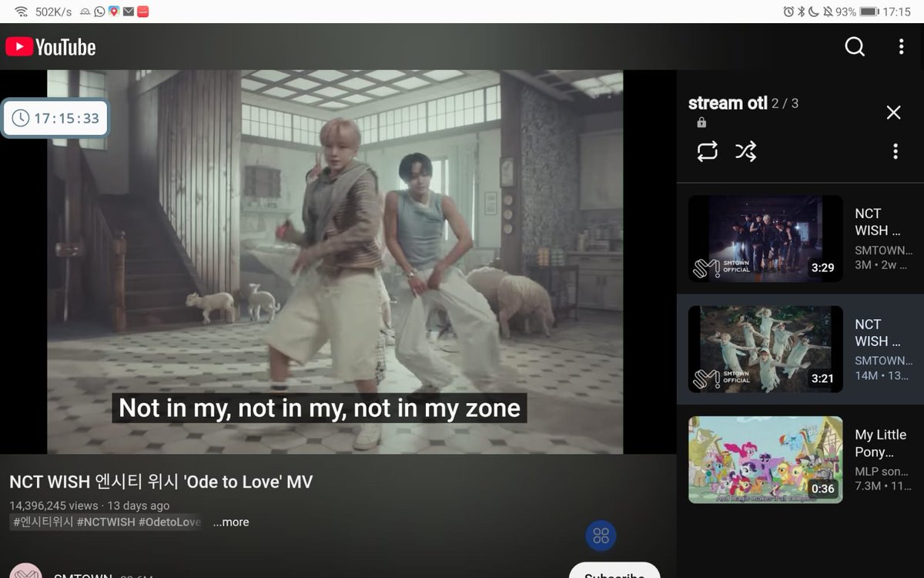Image resolution: width=924 pixels, height=578 pixels.
Task: Tap the mail notification icon
Action: point(129,12)
